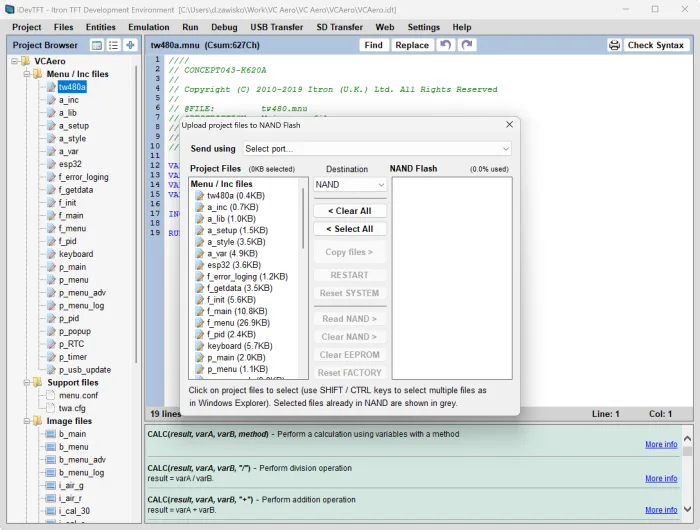This screenshot has width=700, height=530.
Task: Click the undo arrow icon in editor toolbar
Action: click(445, 45)
